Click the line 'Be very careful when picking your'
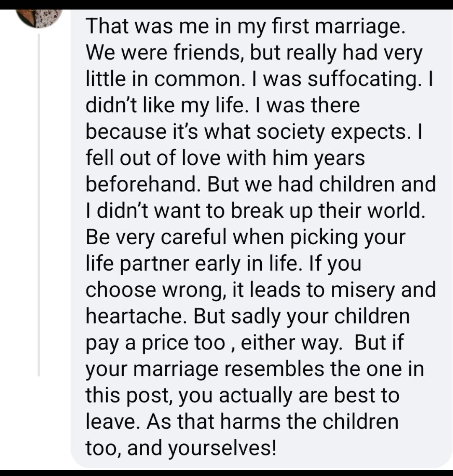Viewport: 453px width, 476px height. coord(245,237)
